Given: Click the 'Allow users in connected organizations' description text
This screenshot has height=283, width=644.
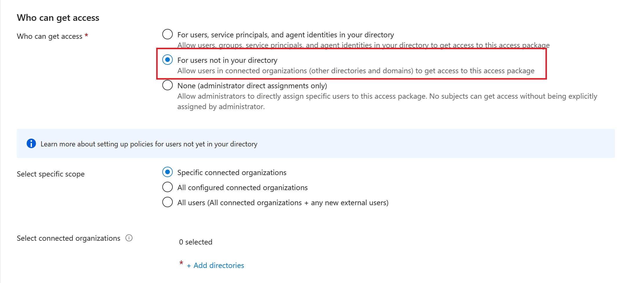Looking at the screenshot, I should tap(356, 71).
